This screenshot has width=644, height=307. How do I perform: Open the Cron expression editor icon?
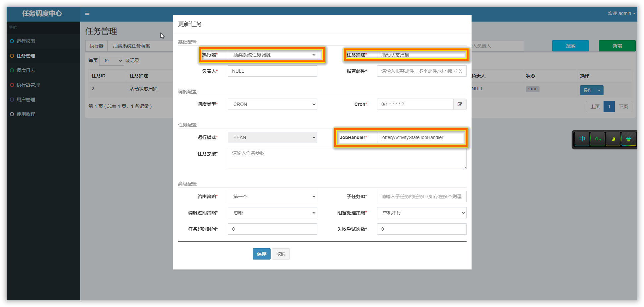(460, 104)
